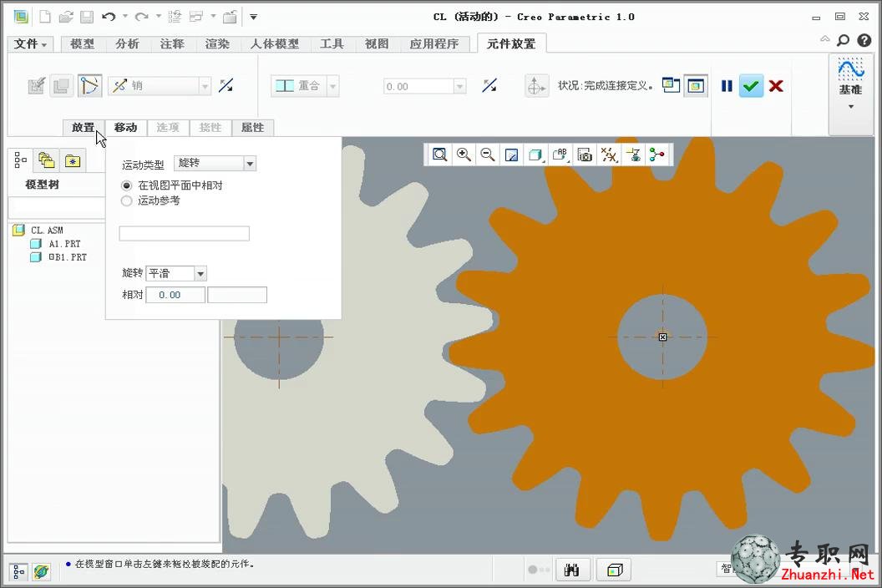Accept placement with the green checkmark
Viewport: 882px width, 588px height.
point(751,86)
